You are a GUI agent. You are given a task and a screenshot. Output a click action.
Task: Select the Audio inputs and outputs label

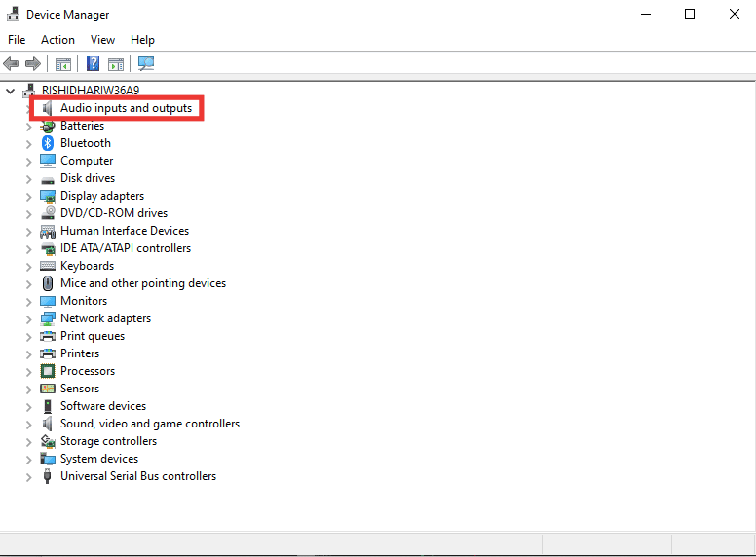tap(127, 108)
